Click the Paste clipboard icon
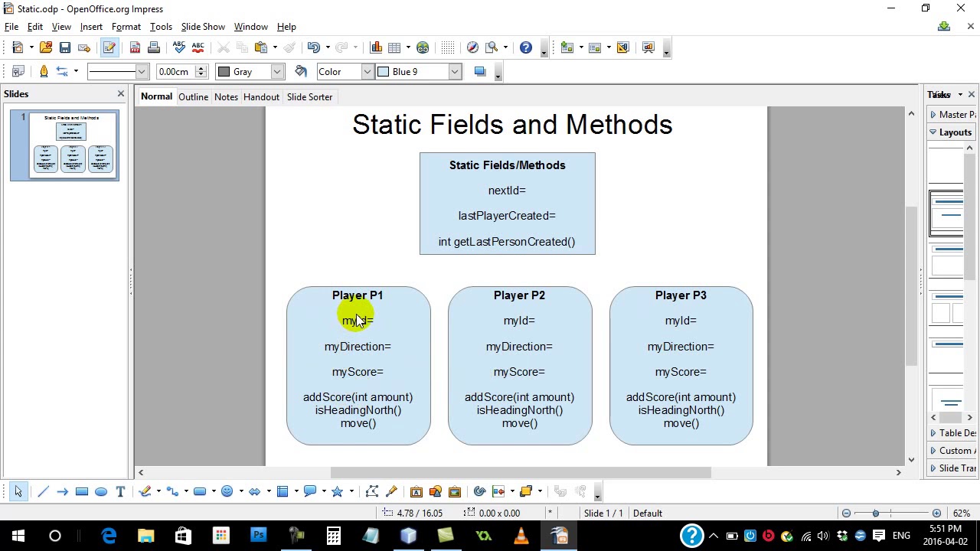The width and height of the screenshot is (980, 551). 260,47
